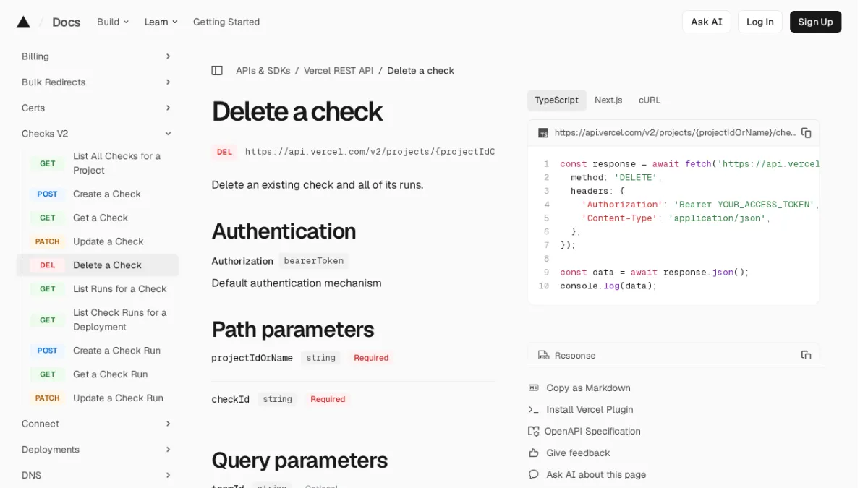Open Update a Check Run page
This screenshot has width=868, height=488.
(118, 398)
